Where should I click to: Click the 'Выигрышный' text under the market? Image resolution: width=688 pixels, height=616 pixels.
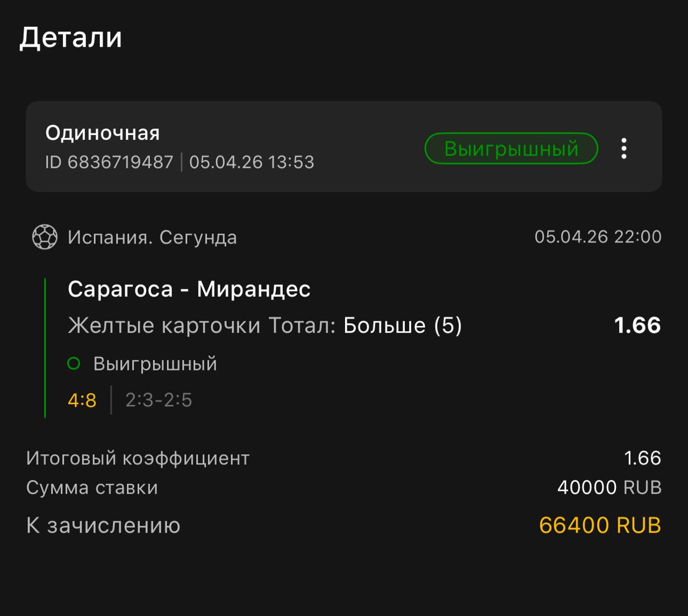[x=155, y=364]
